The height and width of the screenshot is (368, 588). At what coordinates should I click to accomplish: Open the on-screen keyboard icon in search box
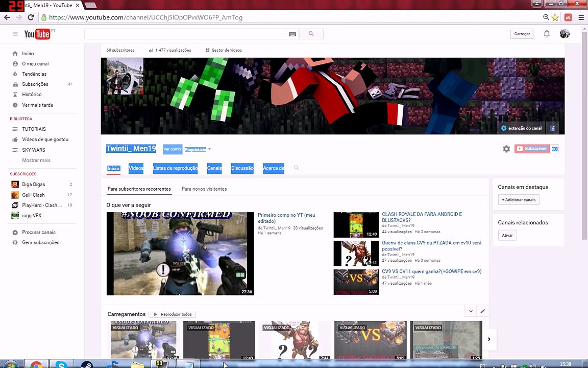tap(292, 34)
